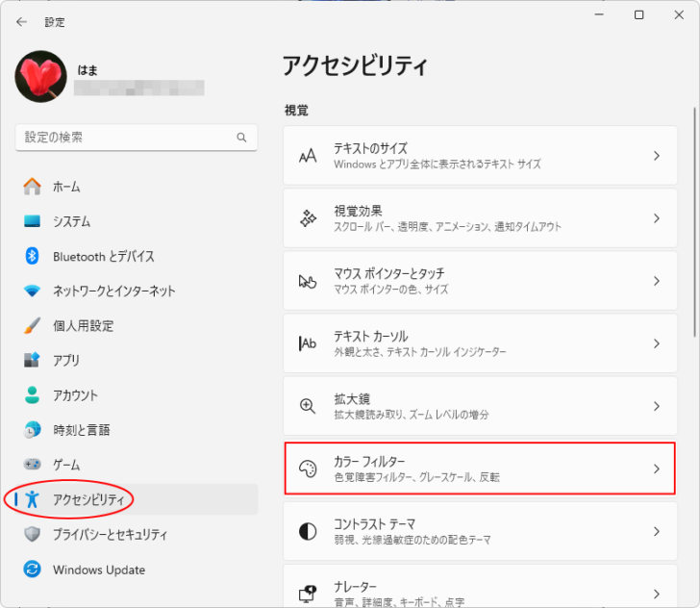Image resolution: width=700 pixels, height=608 pixels.
Task: Click the コントラスト テーマ half-circle icon
Action: click(308, 531)
